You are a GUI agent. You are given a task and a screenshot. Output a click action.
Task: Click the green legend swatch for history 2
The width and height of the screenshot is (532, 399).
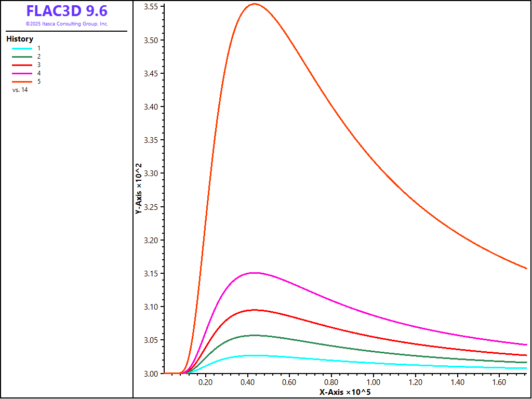click(22, 57)
